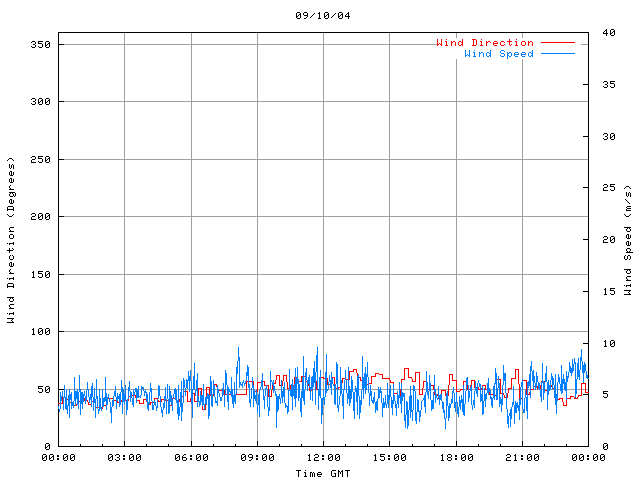Image resolution: width=640 pixels, height=480 pixels.
Task: Click the 35 tick on speed axis
Action: pyautogui.click(x=609, y=84)
